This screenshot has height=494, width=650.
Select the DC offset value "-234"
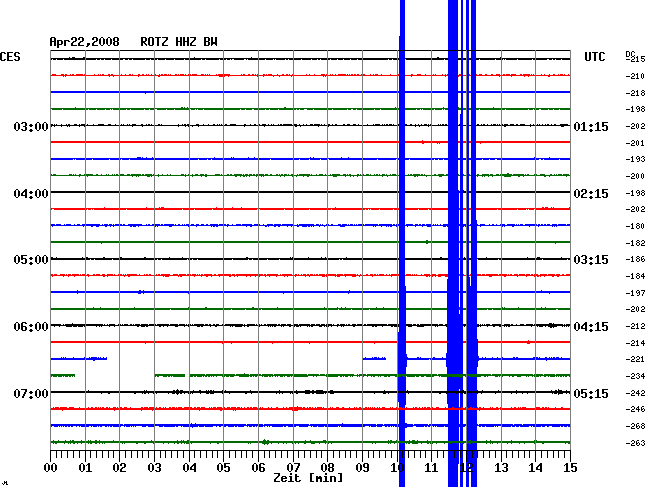635,376
